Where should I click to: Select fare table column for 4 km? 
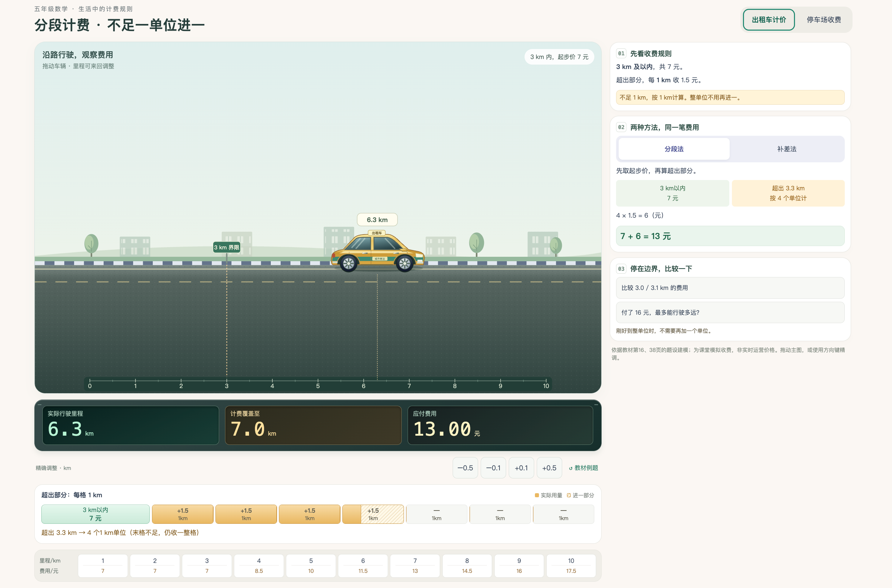pos(259,565)
